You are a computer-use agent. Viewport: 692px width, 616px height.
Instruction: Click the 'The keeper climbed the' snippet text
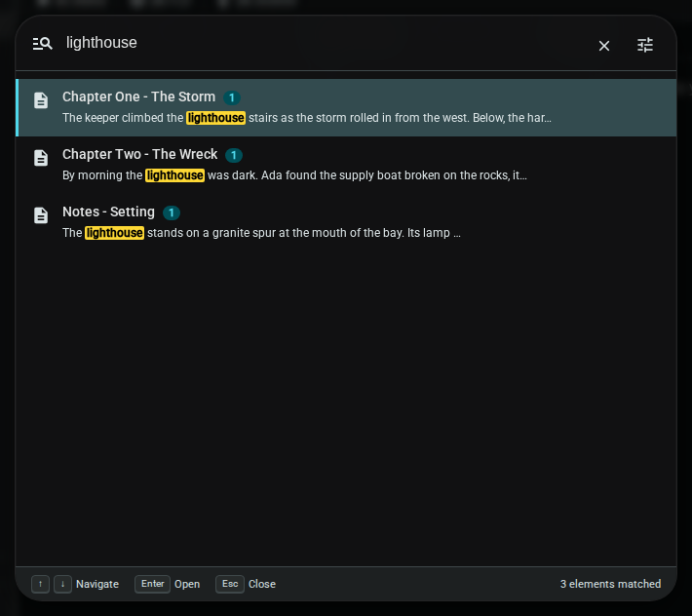[123, 118]
